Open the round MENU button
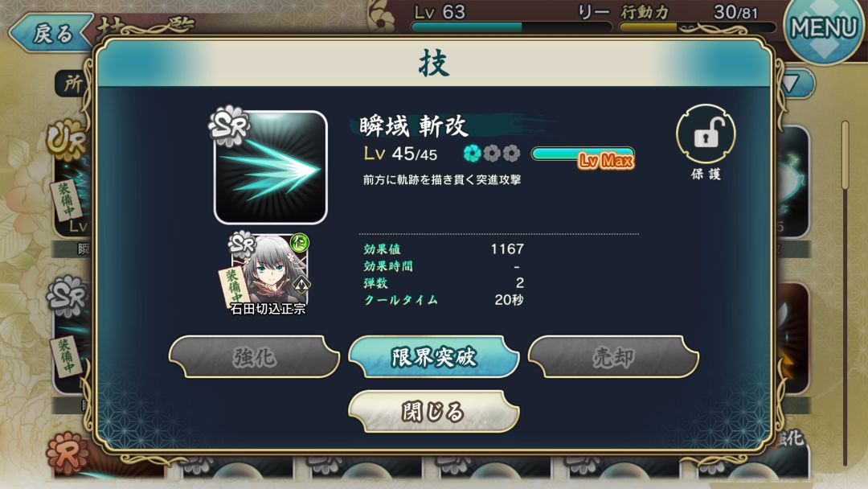 [x=824, y=27]
